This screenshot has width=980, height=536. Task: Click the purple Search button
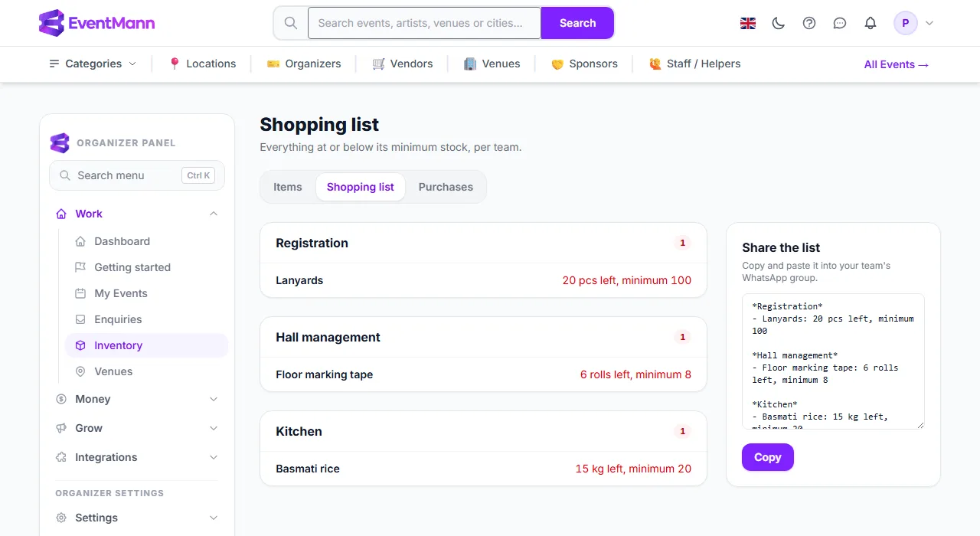(577, 23)
